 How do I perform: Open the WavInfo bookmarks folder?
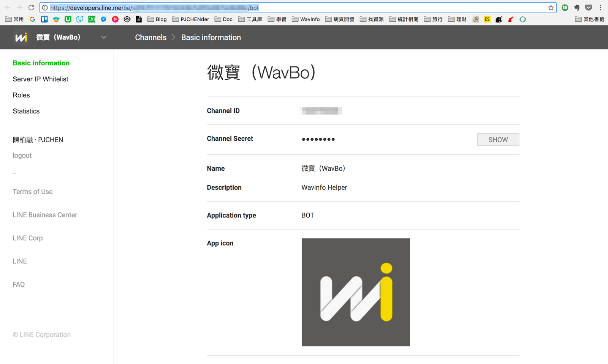pos(306,19)
